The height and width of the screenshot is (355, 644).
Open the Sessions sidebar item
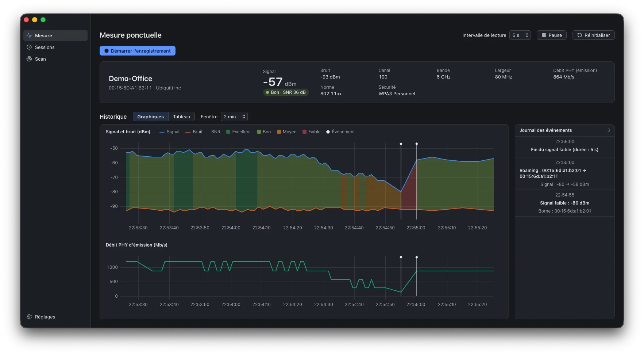pyautogui.click(x=55, y=47)
